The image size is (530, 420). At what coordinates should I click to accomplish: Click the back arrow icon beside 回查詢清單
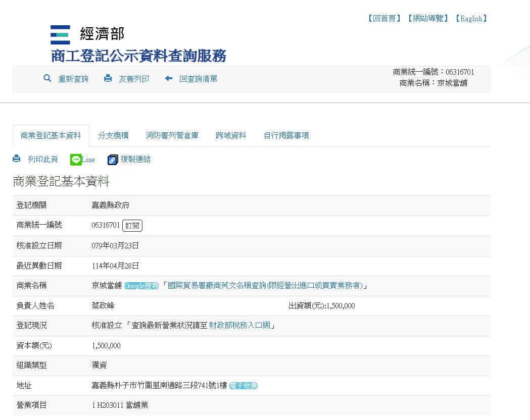[x=168, y=78]
